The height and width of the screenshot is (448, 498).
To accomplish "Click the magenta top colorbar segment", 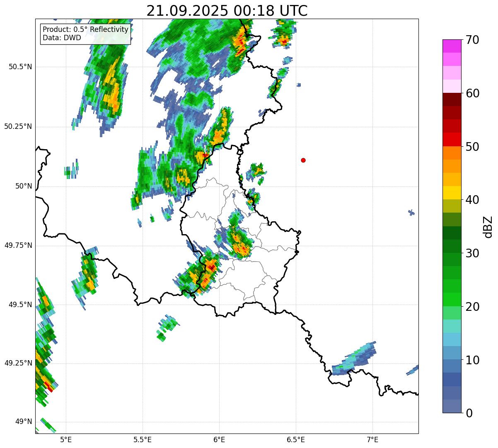I will click(x=451, y=46).
